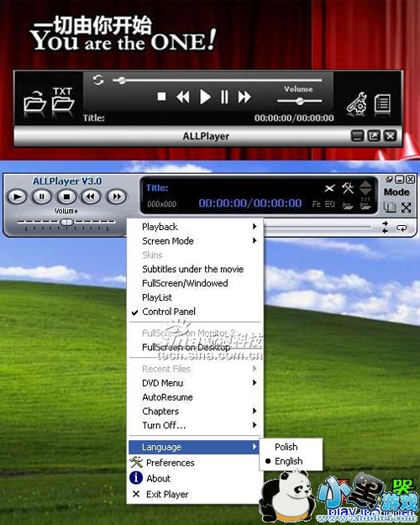Screen dimensions: 420x525
Task: Select Polish language
Action: coord(291,447)
